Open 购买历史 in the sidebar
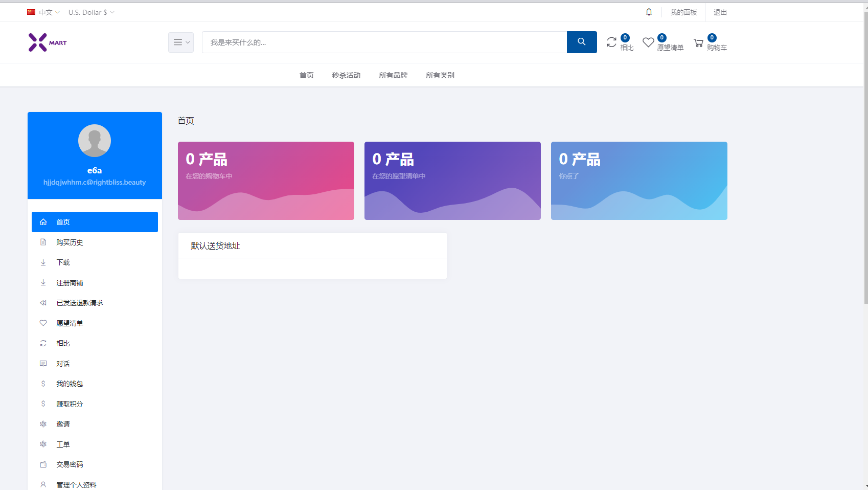Image resolution: width=868 pixels, height=490 pixels. click(70, 242)
